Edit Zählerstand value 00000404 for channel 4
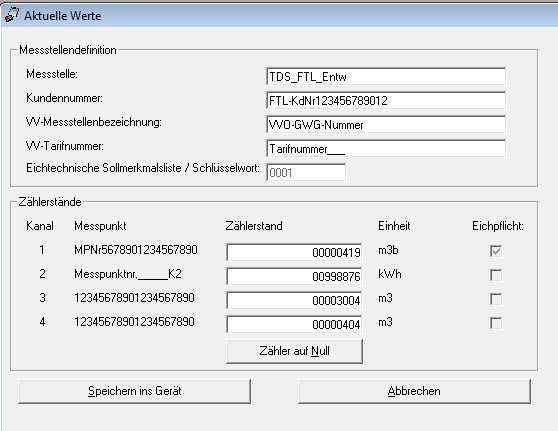The image size is (558, 431). tap(294, 324)
